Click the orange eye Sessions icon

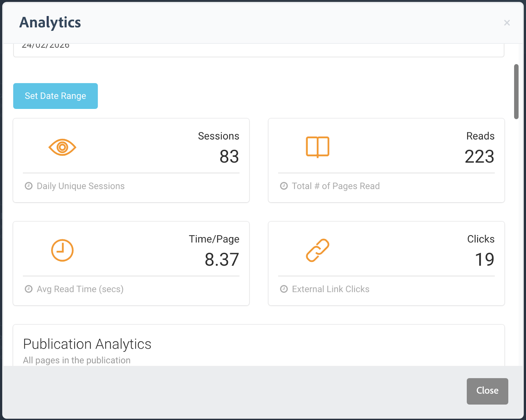(62, 147)
